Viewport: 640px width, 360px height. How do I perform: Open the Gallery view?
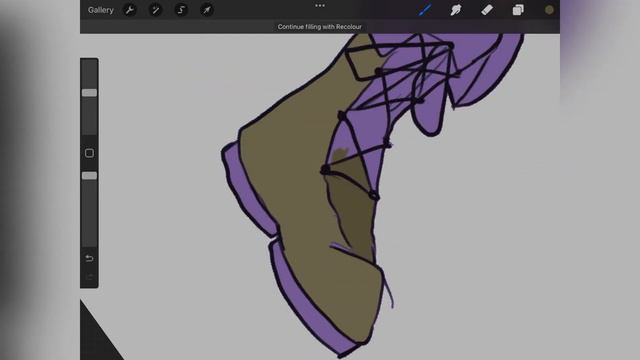tap(100, 10)
